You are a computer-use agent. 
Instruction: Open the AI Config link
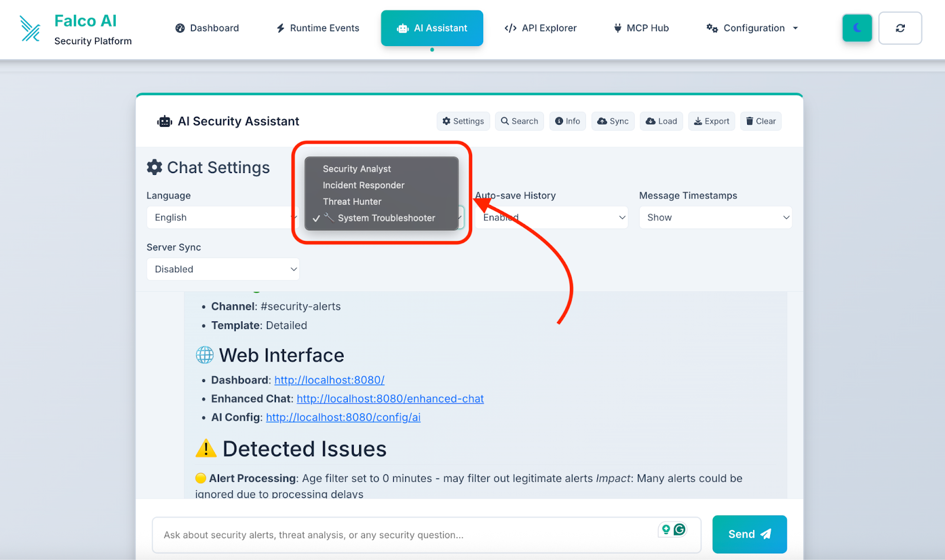coord(343,418)
